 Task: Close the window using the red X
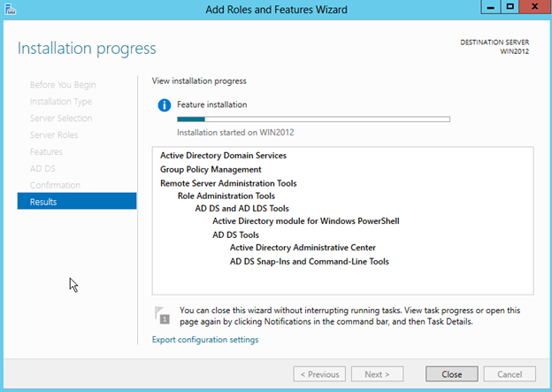click(534, 7)
